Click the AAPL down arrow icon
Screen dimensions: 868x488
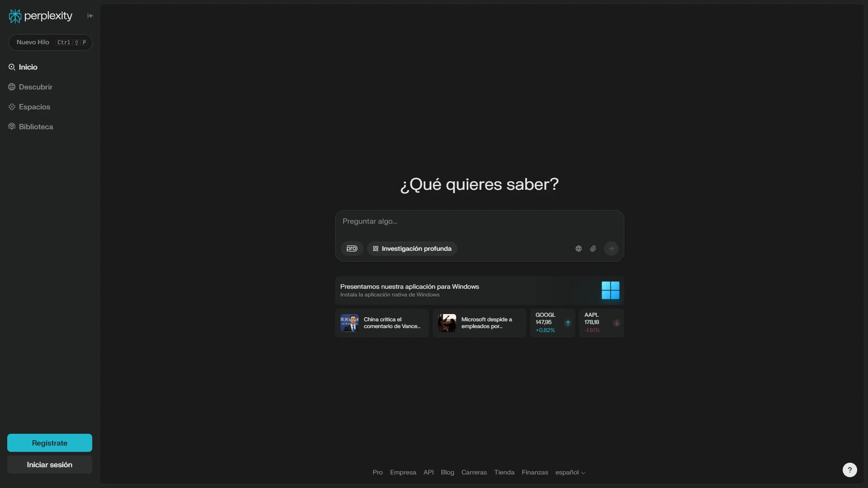coord(617,323)
